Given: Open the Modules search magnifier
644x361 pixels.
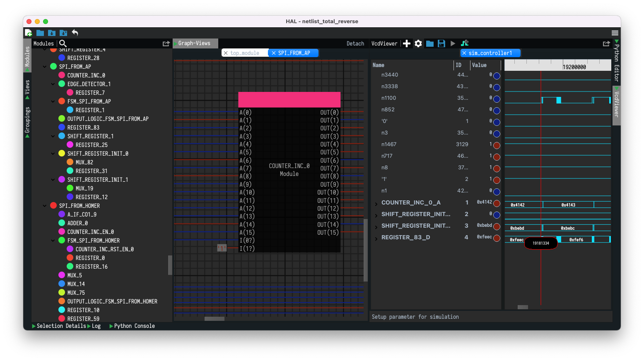Looking at the screenshot, I should tap(63, 43).
